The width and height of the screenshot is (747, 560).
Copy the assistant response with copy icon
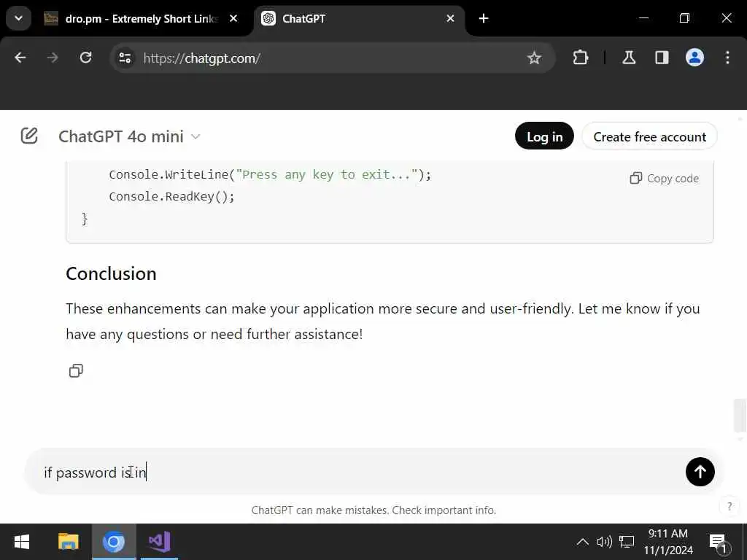pos(76,370)
